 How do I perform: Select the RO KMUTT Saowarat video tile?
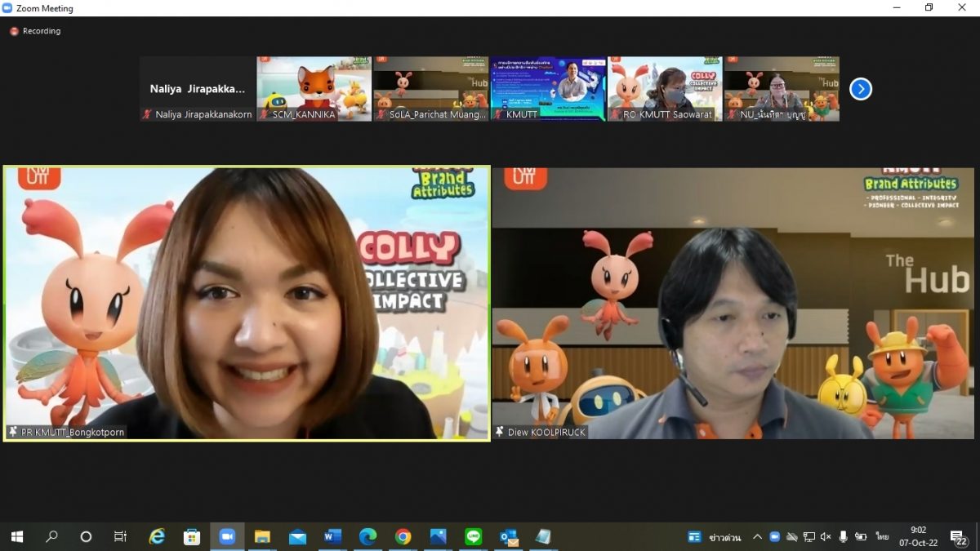[666, 89]
